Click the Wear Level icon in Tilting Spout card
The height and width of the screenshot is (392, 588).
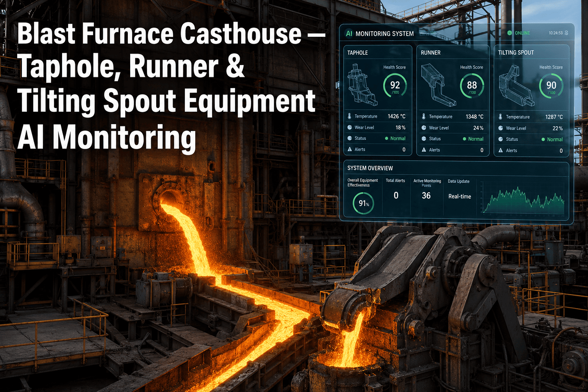501,128
